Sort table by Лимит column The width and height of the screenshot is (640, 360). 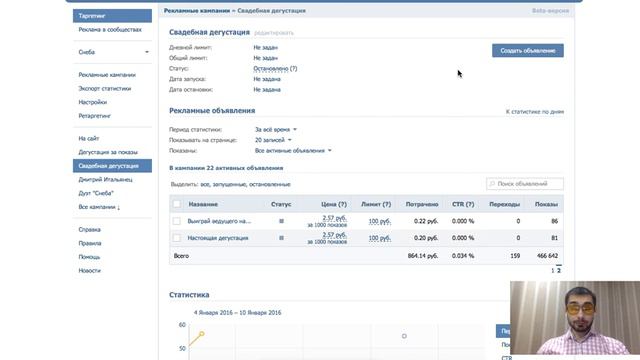pos(376,204)
